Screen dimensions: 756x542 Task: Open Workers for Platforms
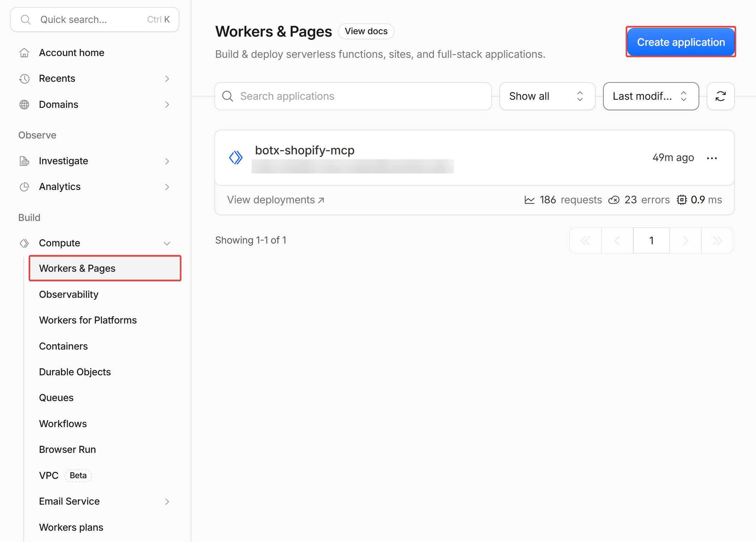tap(88, 320)
